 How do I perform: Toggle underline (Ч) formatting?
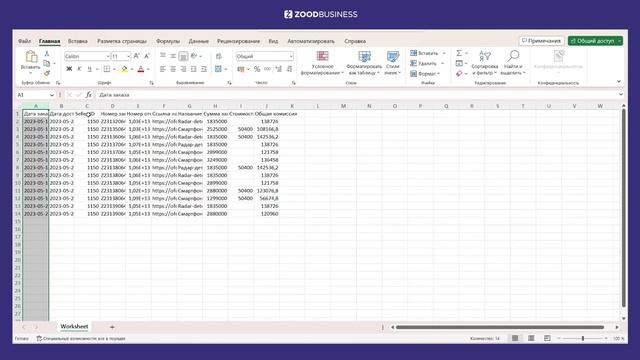pos(89,69)
